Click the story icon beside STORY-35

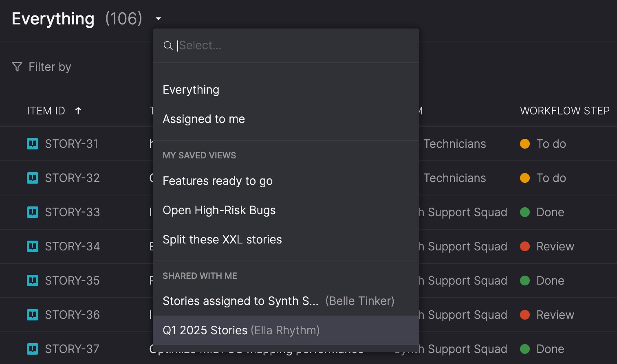(33, 281)
